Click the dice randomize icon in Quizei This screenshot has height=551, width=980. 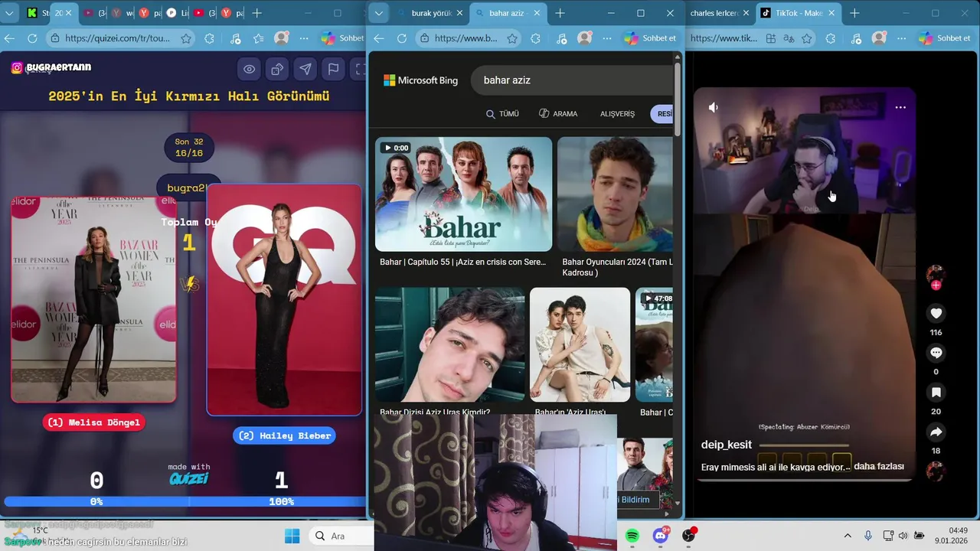point(277,70)
